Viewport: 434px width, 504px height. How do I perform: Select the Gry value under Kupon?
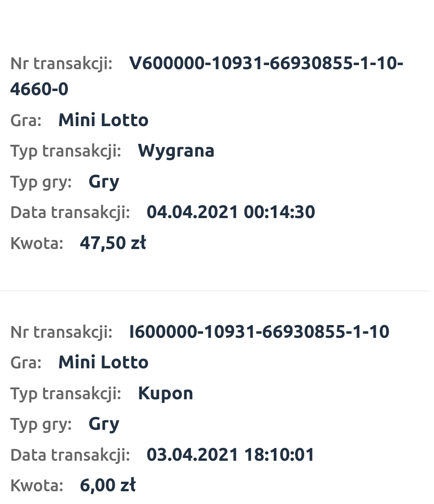pos(104,424)
